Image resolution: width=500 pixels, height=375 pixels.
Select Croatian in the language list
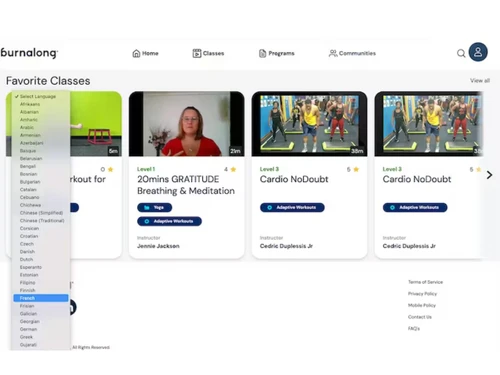[x=41, y=236]
